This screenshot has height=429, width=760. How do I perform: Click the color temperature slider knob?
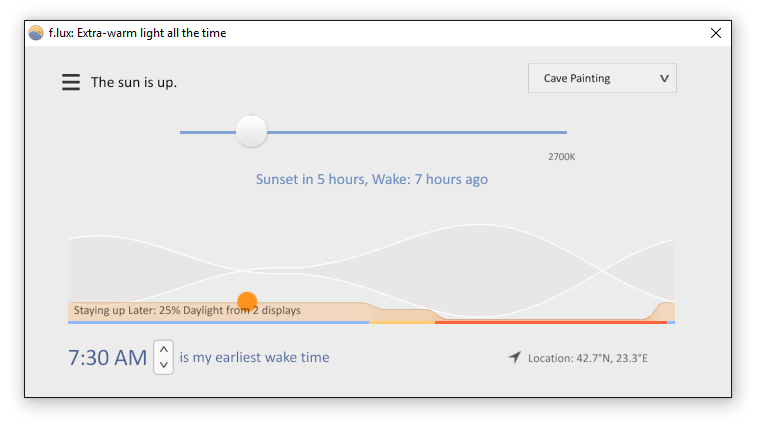tap(251, 131)
